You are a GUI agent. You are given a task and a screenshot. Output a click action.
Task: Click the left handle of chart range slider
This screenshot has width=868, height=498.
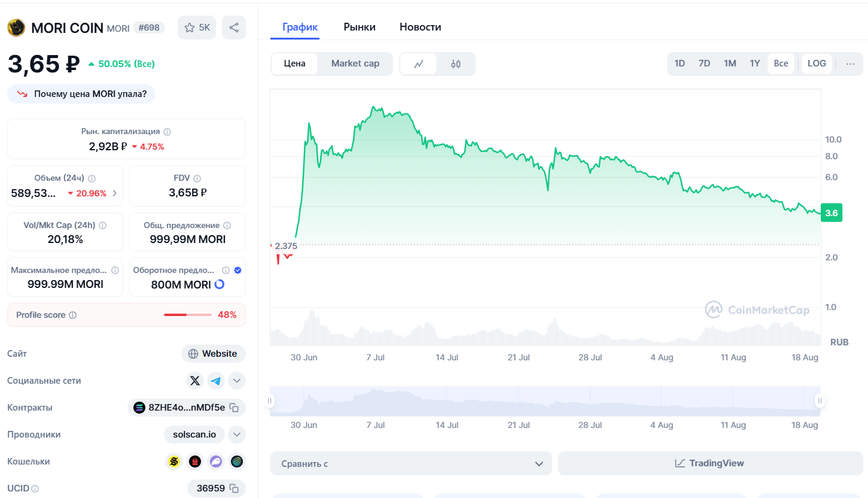pyautogui.click(x=270, y=401)
